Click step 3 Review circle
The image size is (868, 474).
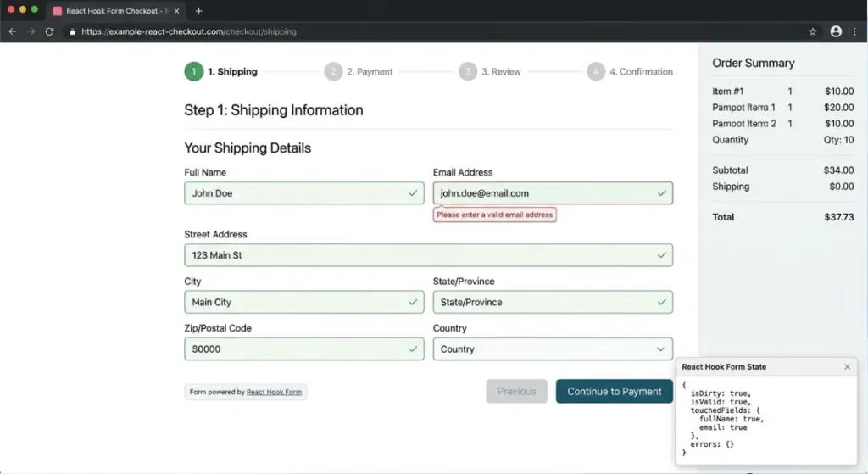468,71
